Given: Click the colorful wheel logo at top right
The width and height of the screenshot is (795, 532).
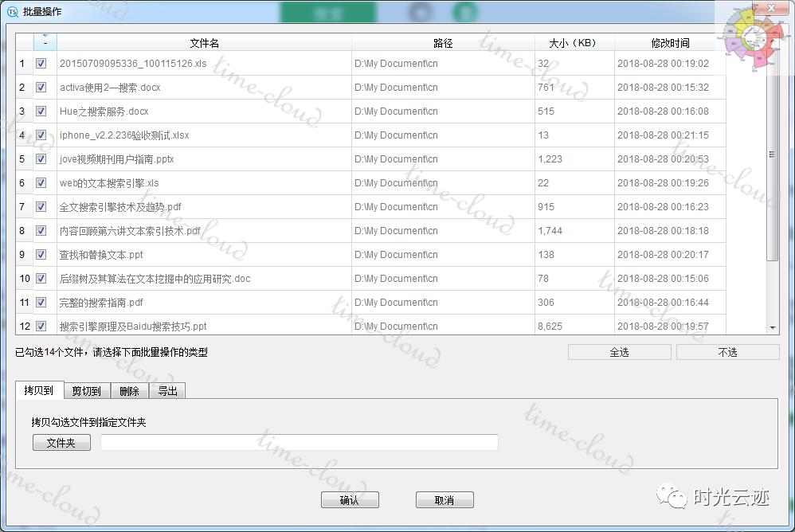Looking at the screenshot, I should click(x=754, y=36).
